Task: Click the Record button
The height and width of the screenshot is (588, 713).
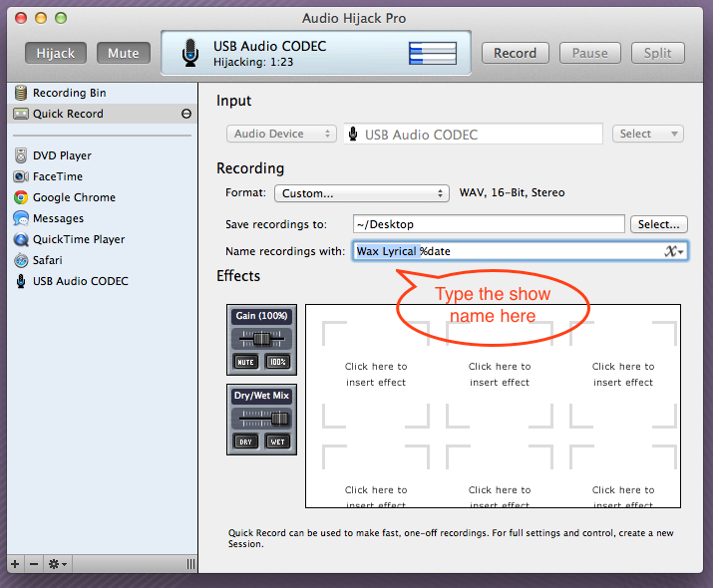Action: tap(515, 53)
